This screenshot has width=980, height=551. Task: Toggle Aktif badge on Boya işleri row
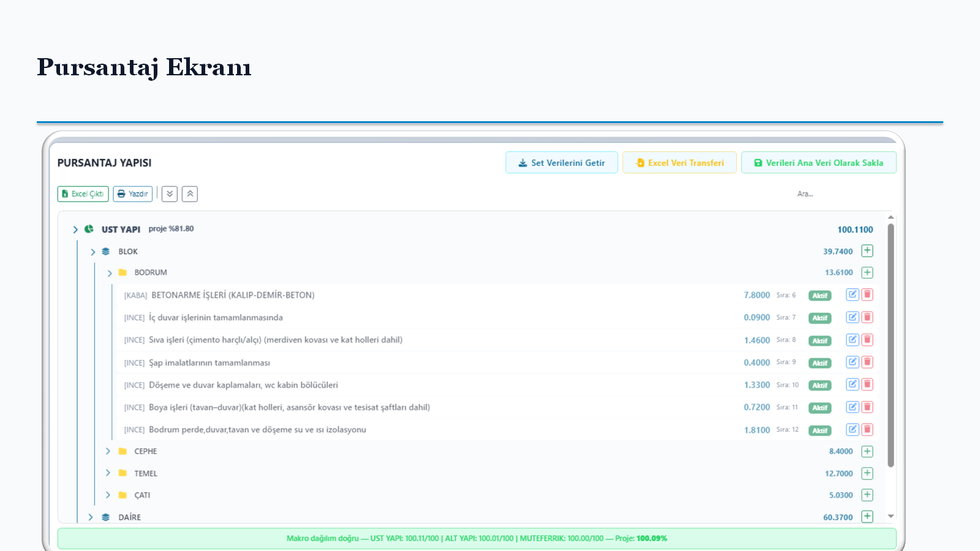click(x=820, y=408)
